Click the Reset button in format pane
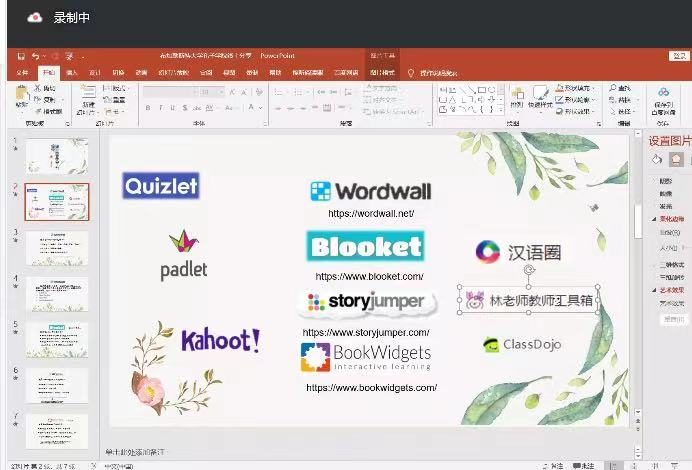The width and height of the screenshot is (692, 470). click(674, 319)
